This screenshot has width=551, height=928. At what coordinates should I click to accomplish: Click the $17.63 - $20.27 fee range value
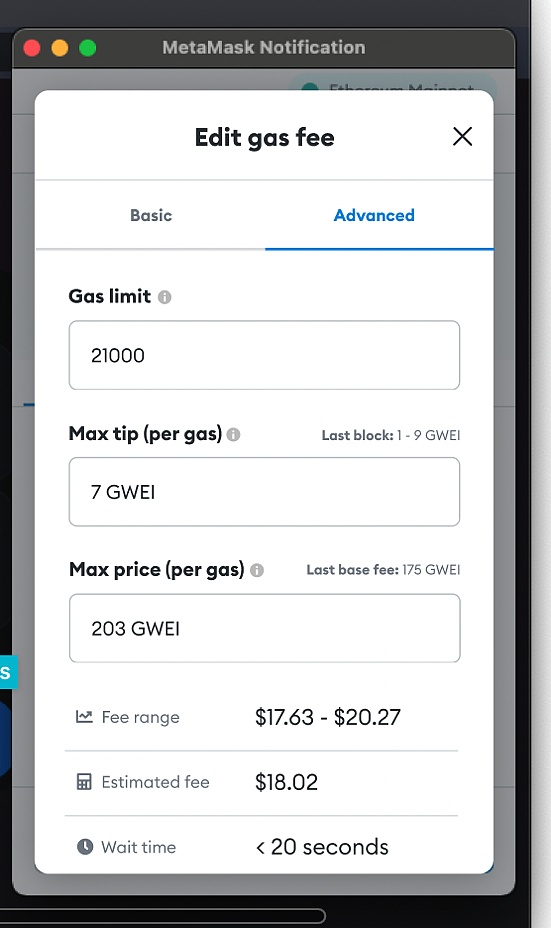pos(327,717)
